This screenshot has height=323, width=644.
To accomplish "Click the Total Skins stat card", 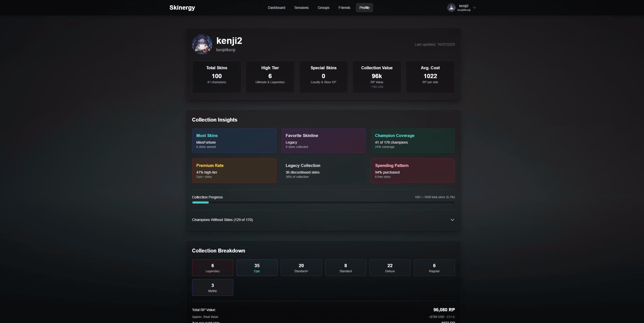I will (217, 77).
